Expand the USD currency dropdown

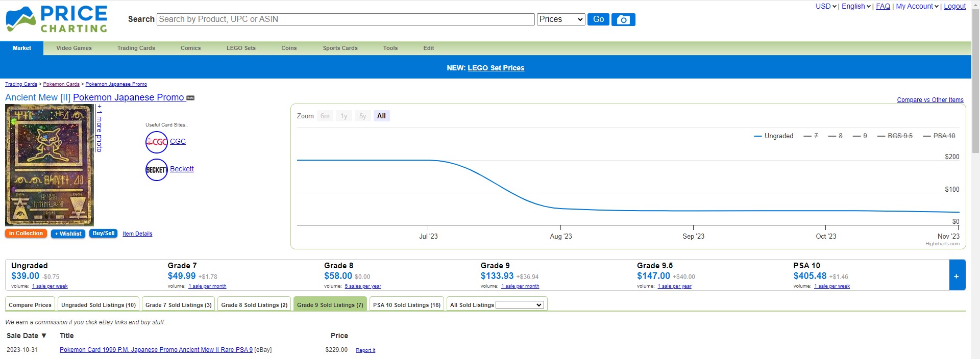click(x=825, y=6)
